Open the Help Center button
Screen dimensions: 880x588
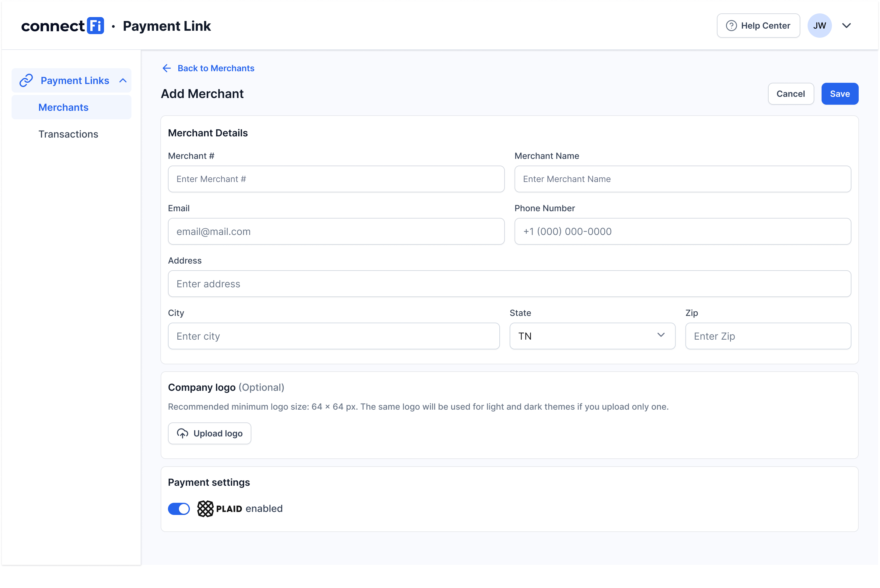click(758, 26)
